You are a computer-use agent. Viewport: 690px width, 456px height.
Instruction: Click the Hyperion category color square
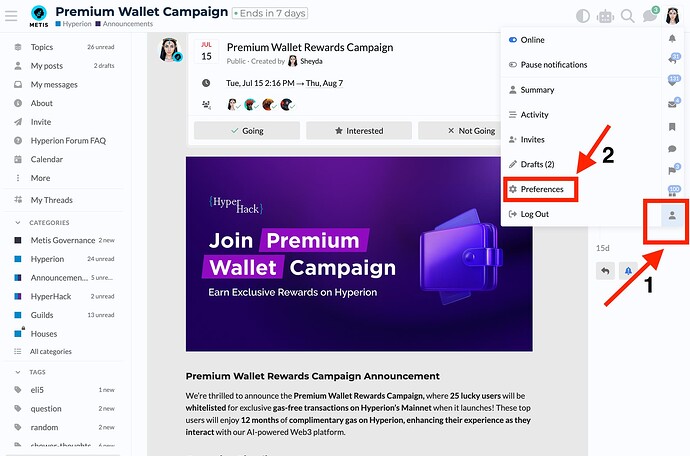coord(18,259)
